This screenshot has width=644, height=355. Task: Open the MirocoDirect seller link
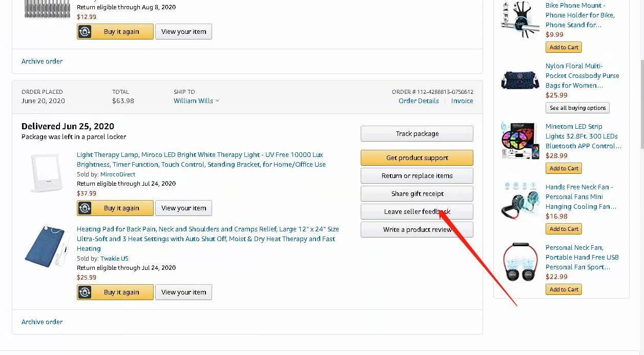pyautogui.click(x=118, y=174)
